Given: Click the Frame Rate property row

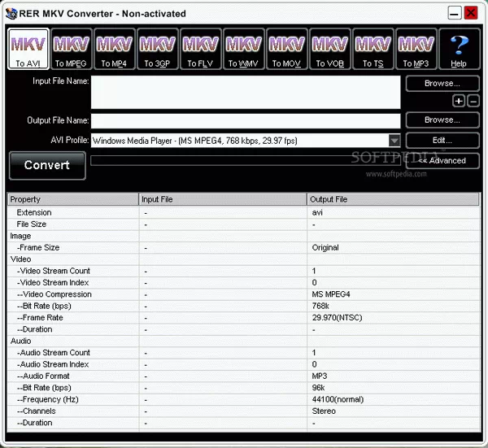Looking at the screenshot, I should coord(244,318).
